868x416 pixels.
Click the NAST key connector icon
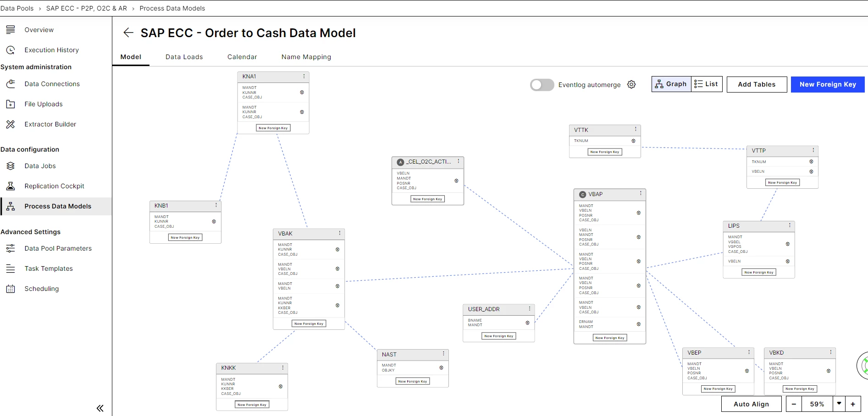441,367
